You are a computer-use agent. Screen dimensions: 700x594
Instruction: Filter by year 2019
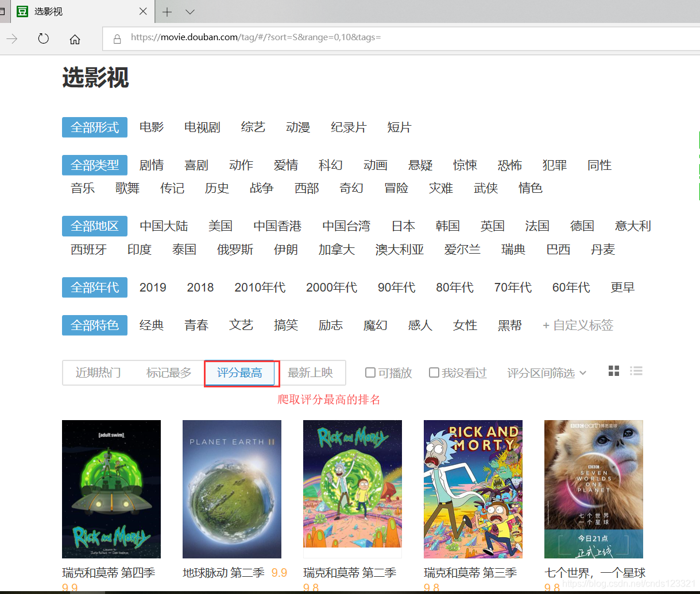pos(153,288)
